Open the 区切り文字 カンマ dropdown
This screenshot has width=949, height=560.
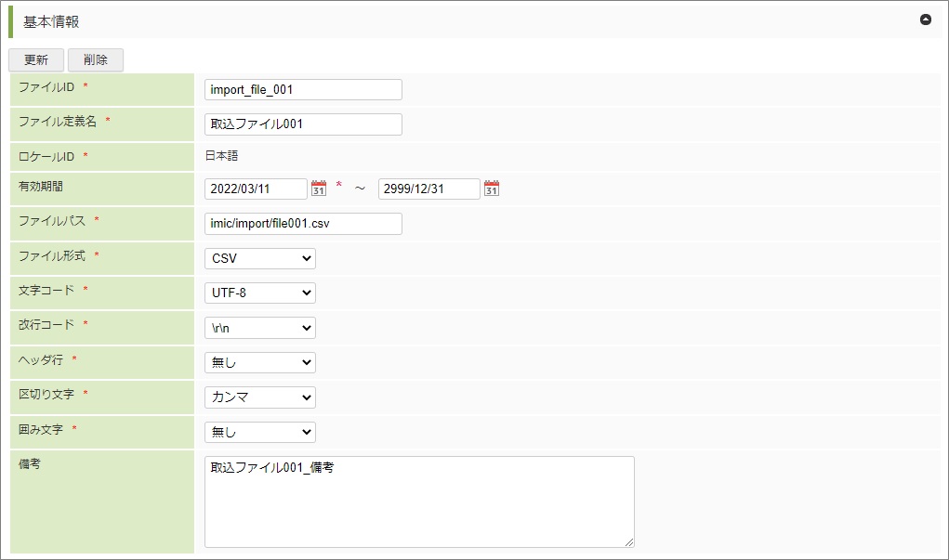(x=259, y=397)
